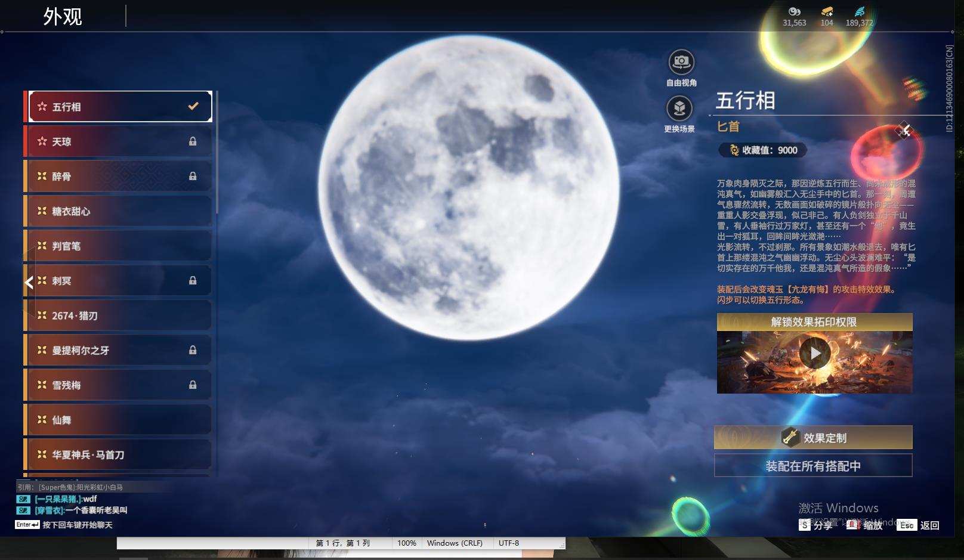Click the lock icon on 醉骨
The width and height of the screenshot is (964, 560).
193,176
